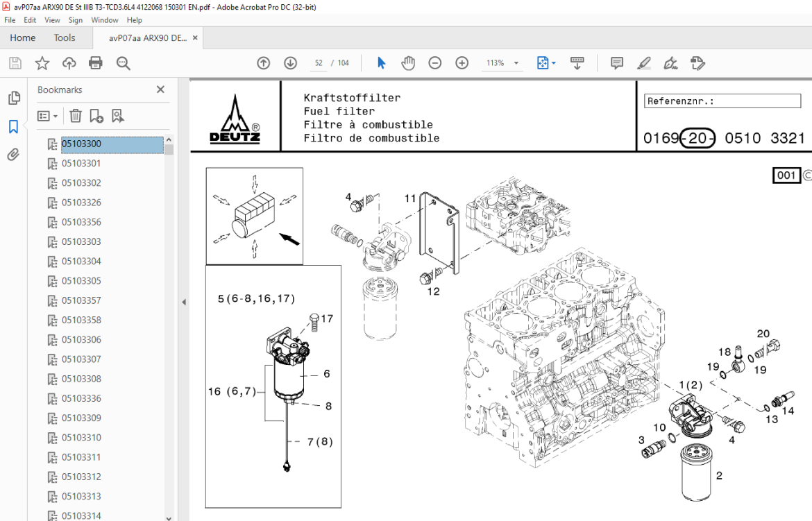The width and height of the screenshot is (812, 521).
Task: Select the highlight text pen tool
Action: [643, 63]
